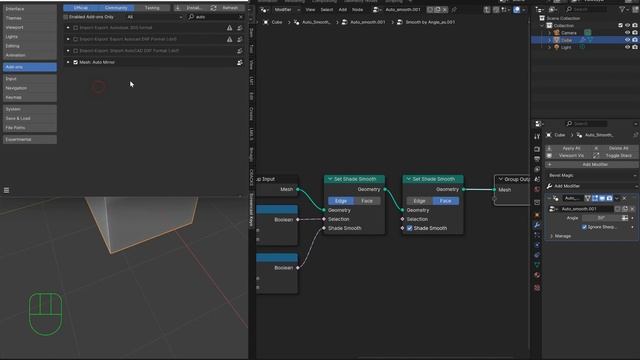Toggle the node editor overlay button

[x=517, y=9]
